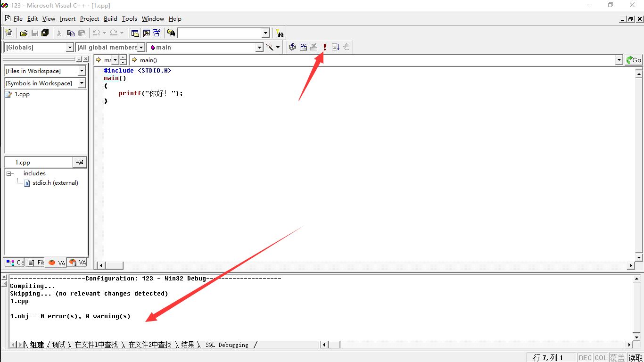Click the WizardBar action wand icon

pos(270,47)
